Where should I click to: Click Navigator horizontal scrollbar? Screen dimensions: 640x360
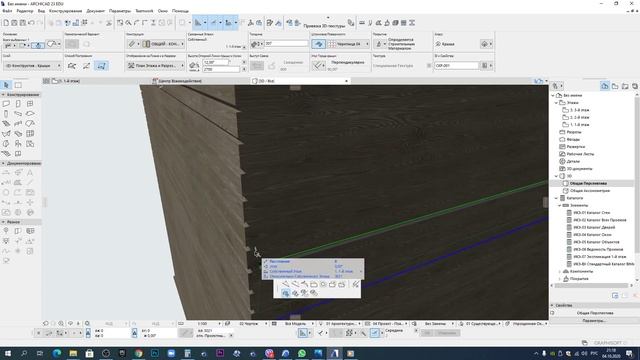pos(592,286)
